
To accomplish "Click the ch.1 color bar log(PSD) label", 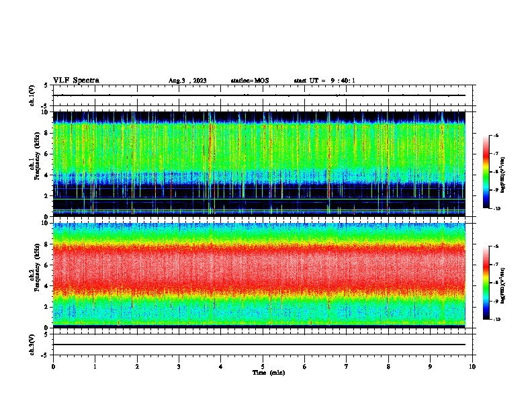I will [x=503, y=175].
